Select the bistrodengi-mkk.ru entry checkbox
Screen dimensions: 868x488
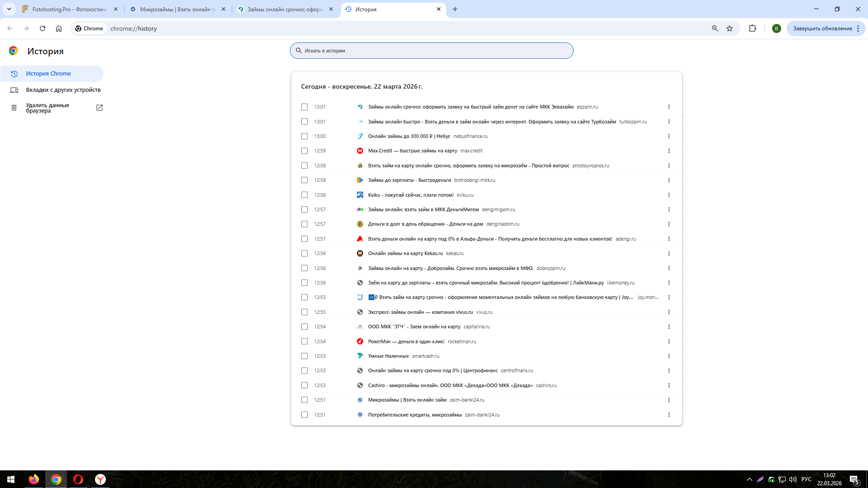pyautogui.click(x=304, y=180)
